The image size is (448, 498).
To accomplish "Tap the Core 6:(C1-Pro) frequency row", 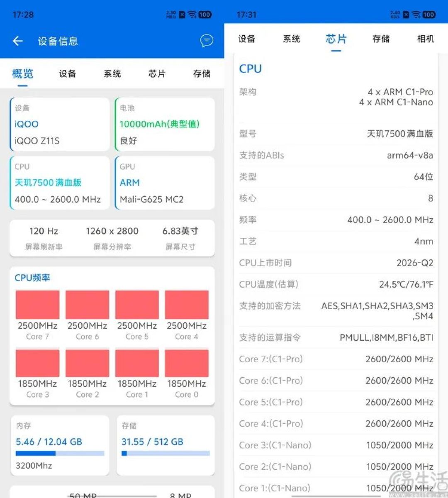I will (x=336, y=381).
